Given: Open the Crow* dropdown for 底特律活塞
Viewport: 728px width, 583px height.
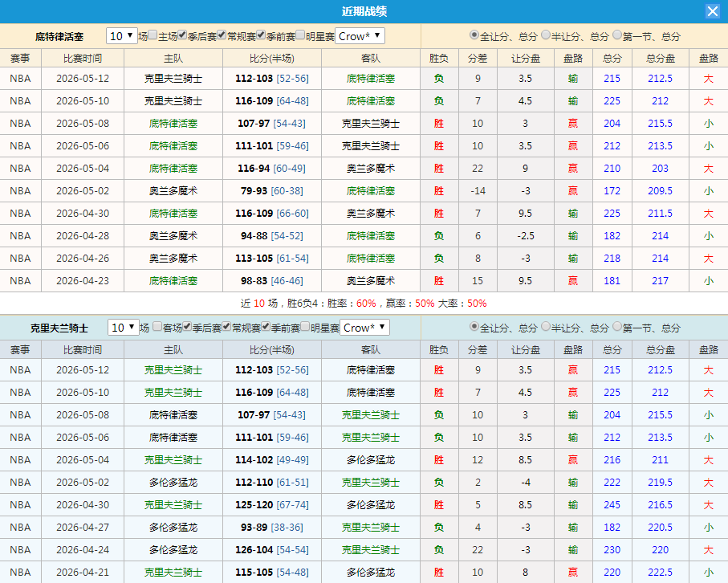Looking at the screenshot, I should pyautogui.click(x=360, y=36).
